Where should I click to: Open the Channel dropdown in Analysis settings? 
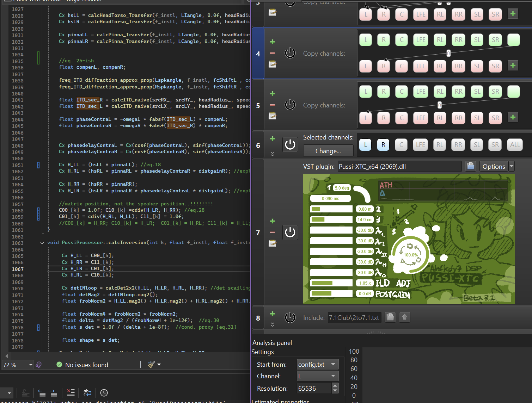317,376
